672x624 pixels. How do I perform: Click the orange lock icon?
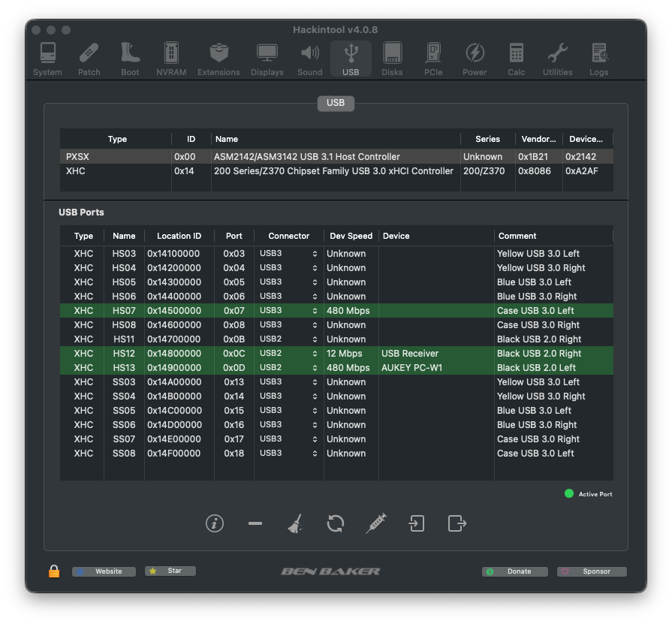tap(54, 571)
